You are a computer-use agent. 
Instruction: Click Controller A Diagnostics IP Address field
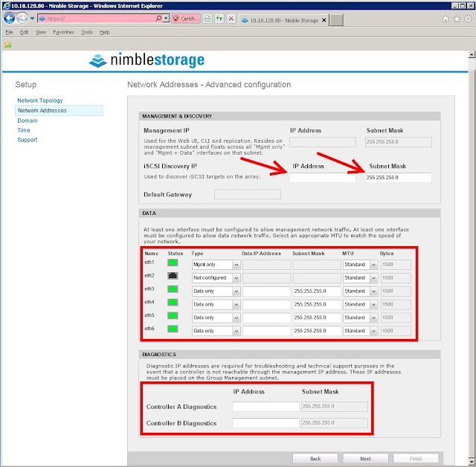[266, 407]
